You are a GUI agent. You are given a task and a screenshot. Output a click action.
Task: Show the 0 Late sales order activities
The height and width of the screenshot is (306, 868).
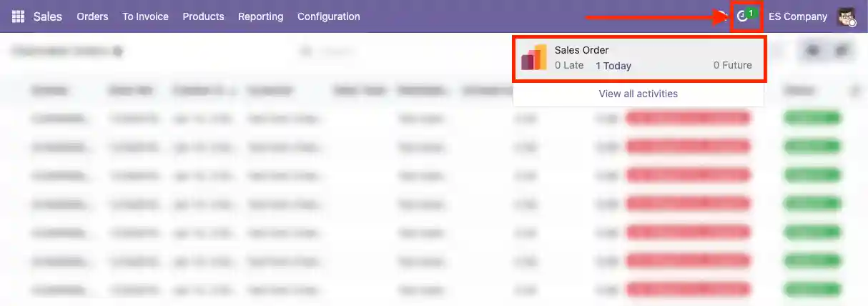coord(569,65)
